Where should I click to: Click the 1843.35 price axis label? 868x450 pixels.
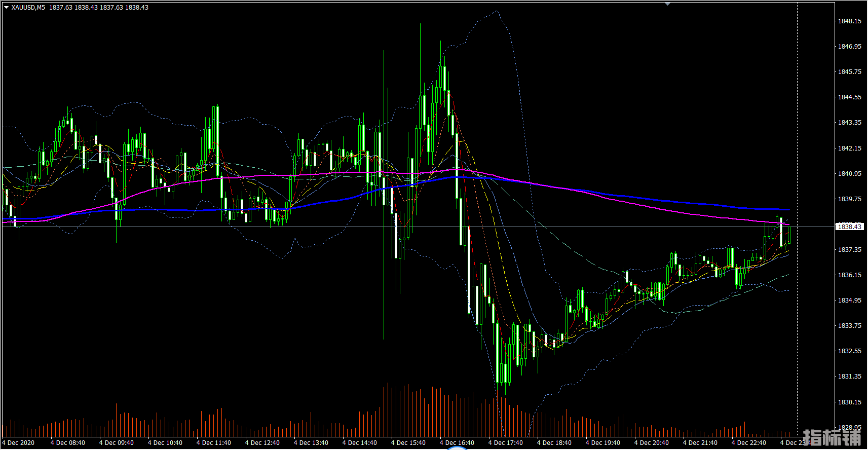coord(850,122)
